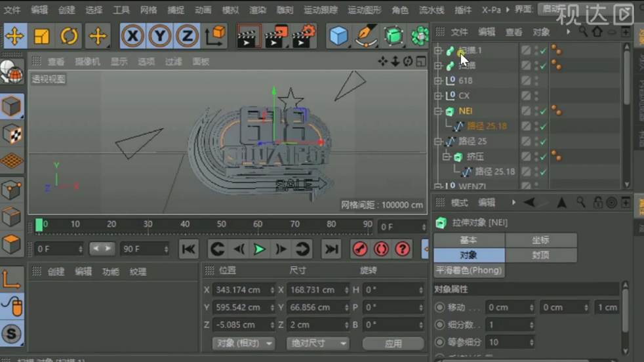Dolly the viewport camera icon
This screenshot has height=362, width=644.
click(395, 62)
